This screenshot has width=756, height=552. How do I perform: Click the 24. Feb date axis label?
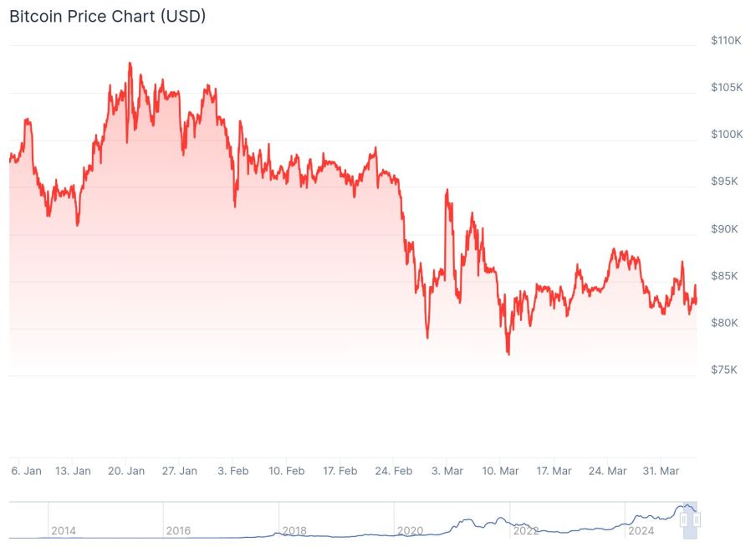click(x=393, y=471)
